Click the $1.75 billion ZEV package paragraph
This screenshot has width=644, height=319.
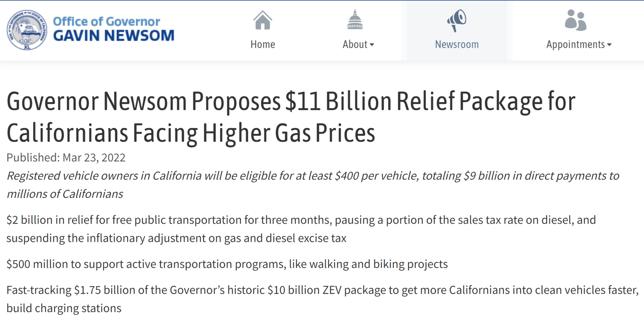(x=322, y=299)
